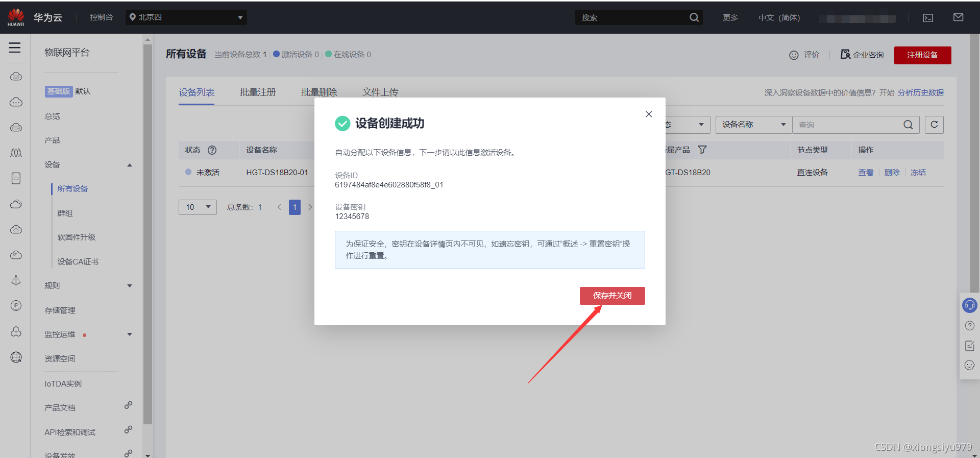
Task: Click 冻结 for HGT-DS18B20-01
Action: pos(918,173)
